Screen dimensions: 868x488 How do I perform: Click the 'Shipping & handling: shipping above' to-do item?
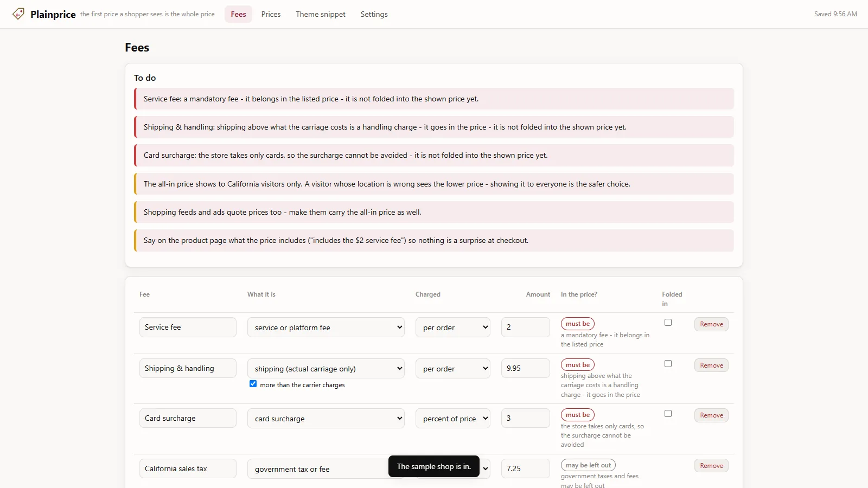pos(434,127)
